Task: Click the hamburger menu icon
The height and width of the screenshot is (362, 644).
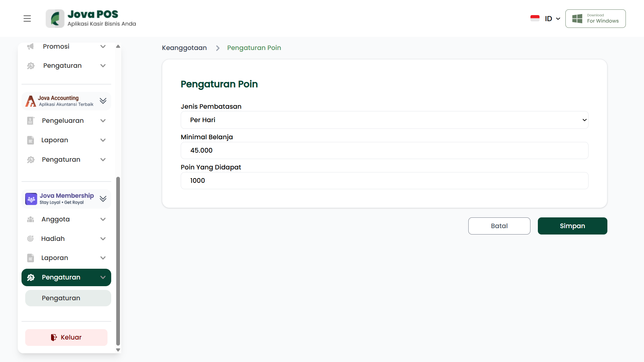Action: point(27,18)
